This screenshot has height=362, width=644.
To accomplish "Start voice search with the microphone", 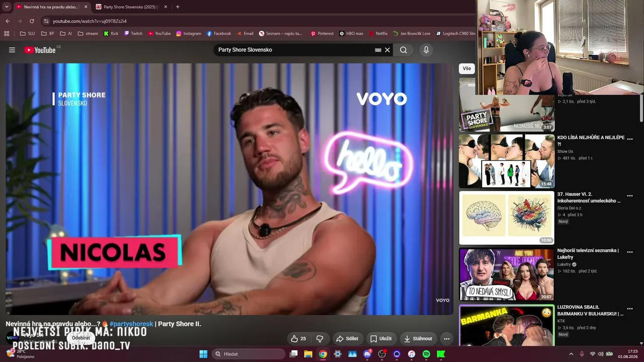I will pyautogui.click(x=426, y=50).
